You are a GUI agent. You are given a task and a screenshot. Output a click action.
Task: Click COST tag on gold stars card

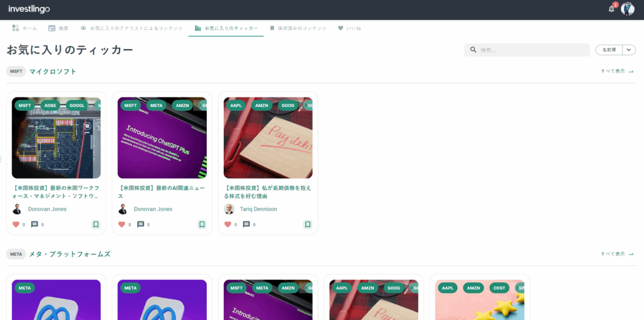pos(499,288)
